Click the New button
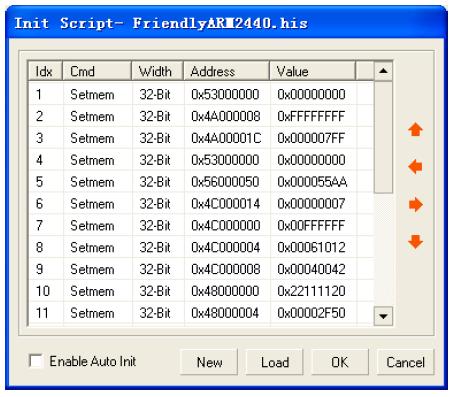Viewport: 455px width, 397px height. click(209, 362)
